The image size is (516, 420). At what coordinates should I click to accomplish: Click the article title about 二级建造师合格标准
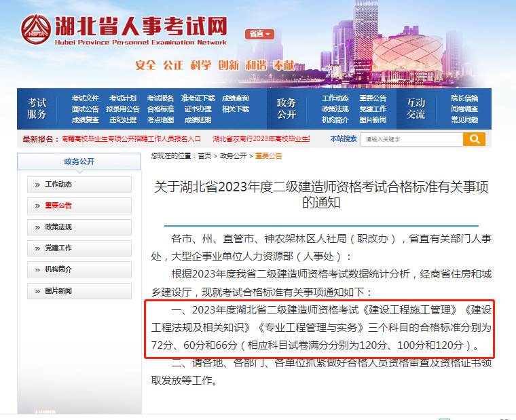pos(321,194)
